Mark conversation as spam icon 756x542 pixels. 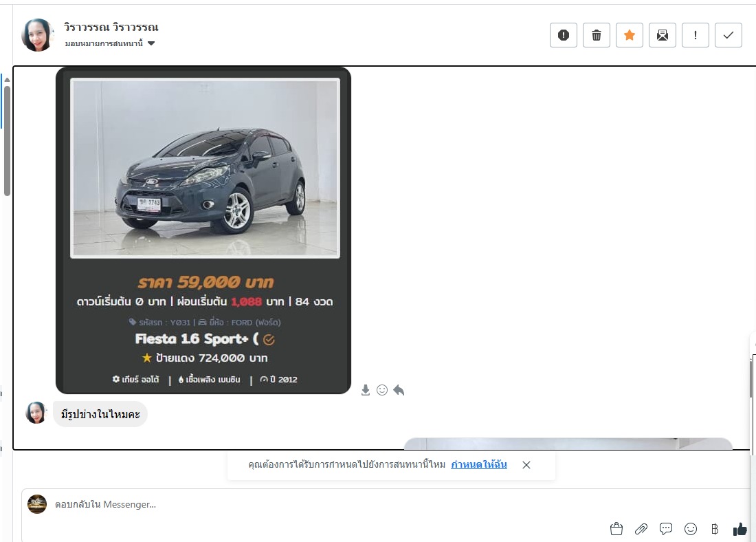[x=563, y=35]
